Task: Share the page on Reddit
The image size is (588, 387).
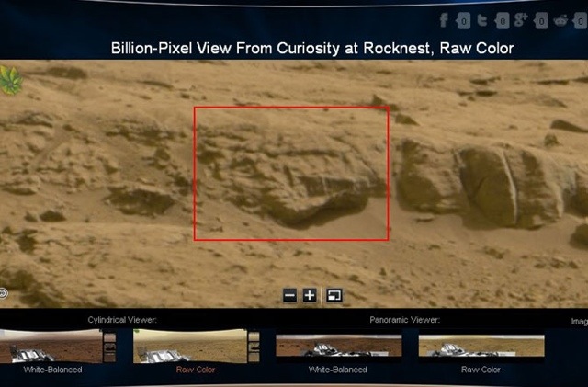Action: click(x=560, y=20)
